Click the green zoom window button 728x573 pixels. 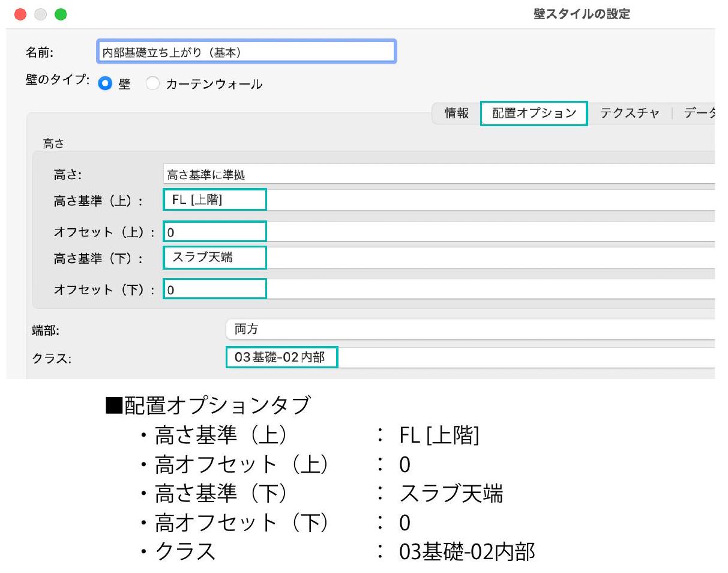click(61, 14)
